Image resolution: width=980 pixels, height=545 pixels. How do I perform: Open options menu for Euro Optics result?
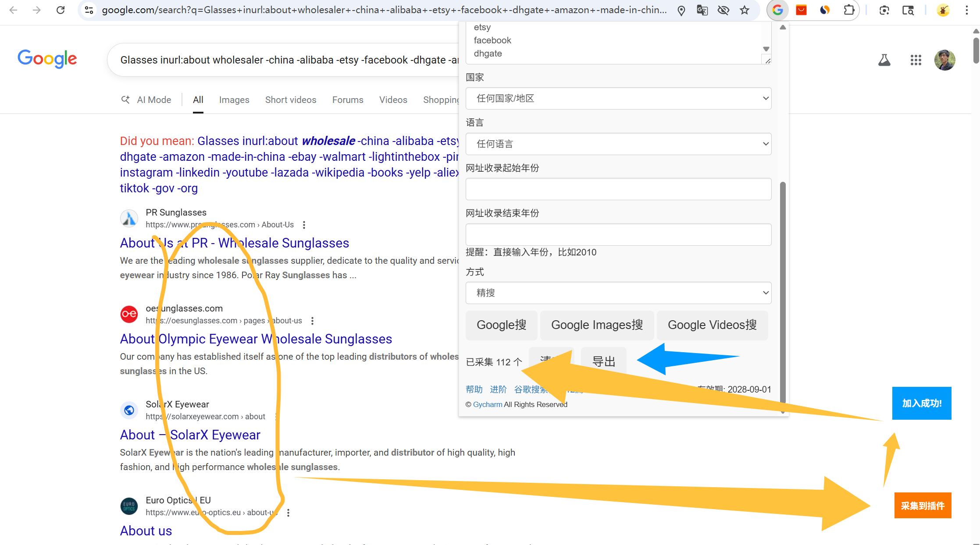[x=288, y=513]
